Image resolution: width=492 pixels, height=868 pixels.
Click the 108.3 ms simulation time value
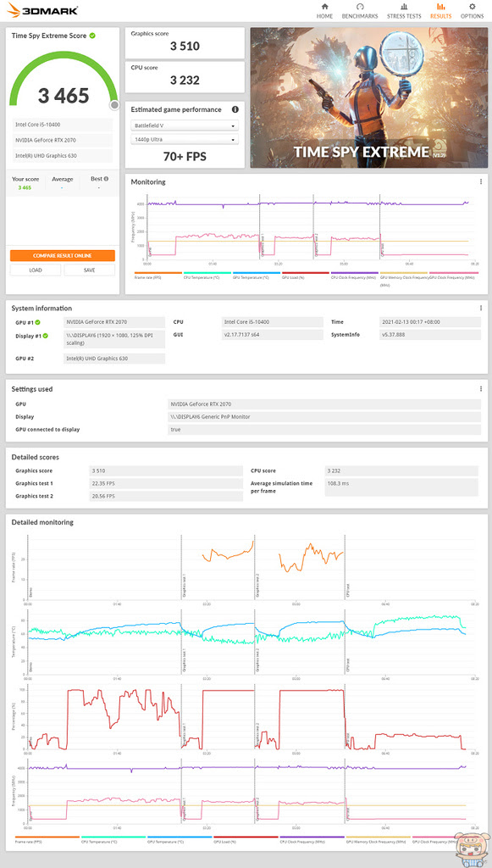[401, 487]
